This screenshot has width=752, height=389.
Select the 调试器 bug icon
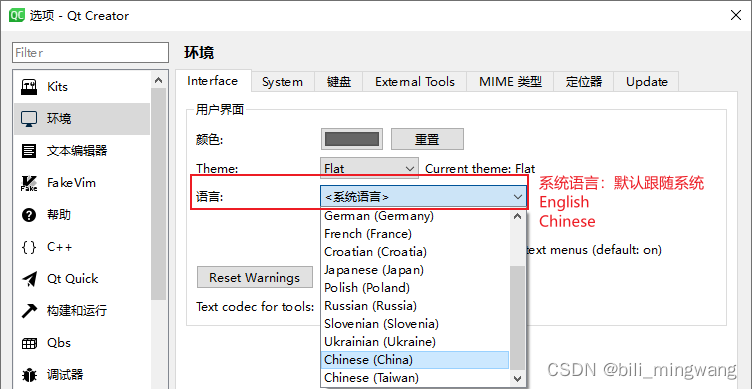tap(29, 375)
